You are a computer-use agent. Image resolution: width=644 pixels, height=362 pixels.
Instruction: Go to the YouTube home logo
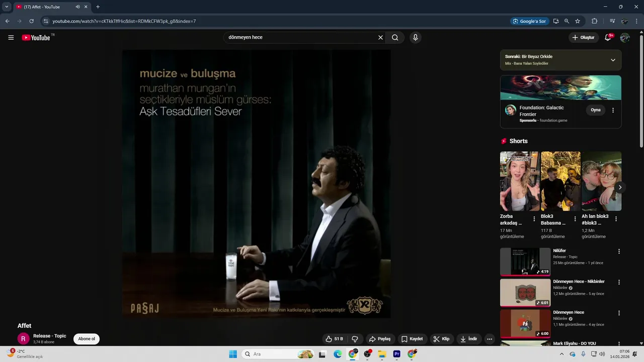[36, 38]
